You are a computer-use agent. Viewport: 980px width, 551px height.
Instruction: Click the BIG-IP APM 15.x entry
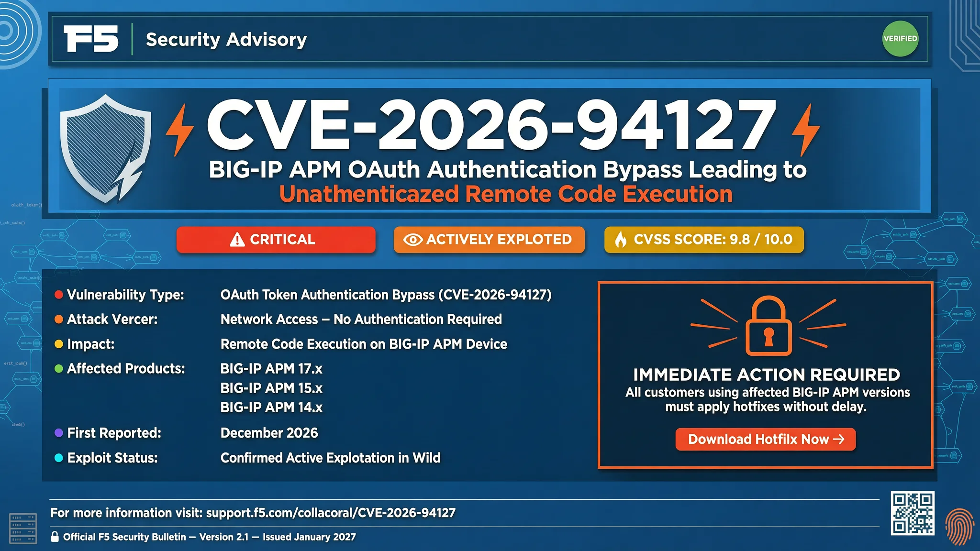pos(271,388)
